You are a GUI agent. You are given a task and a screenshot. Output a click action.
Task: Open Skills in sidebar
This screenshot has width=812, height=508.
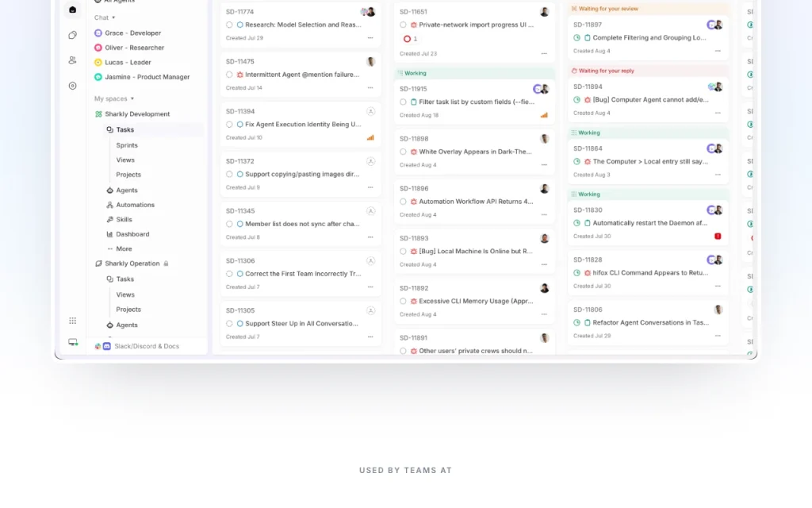click(x=124, y=219)
